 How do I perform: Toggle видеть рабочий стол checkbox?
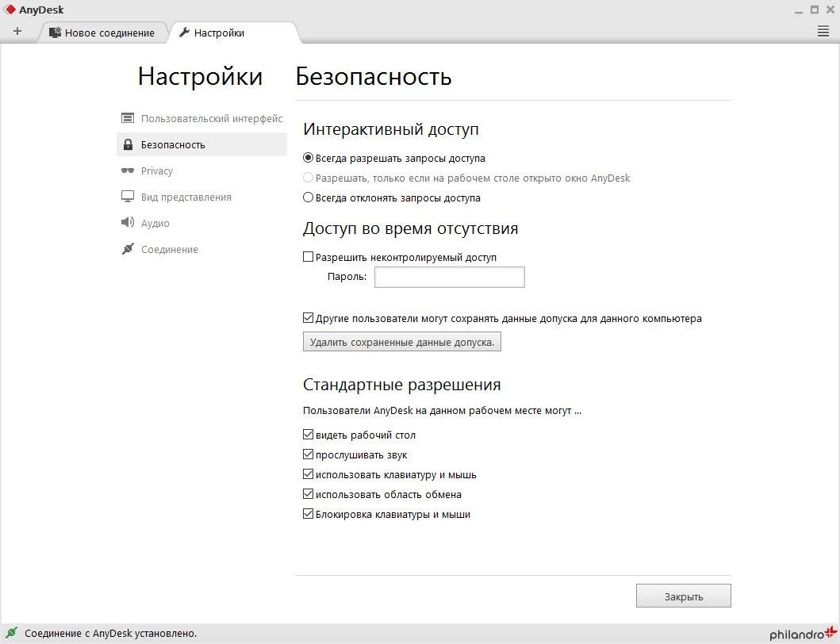coord(308,435)
